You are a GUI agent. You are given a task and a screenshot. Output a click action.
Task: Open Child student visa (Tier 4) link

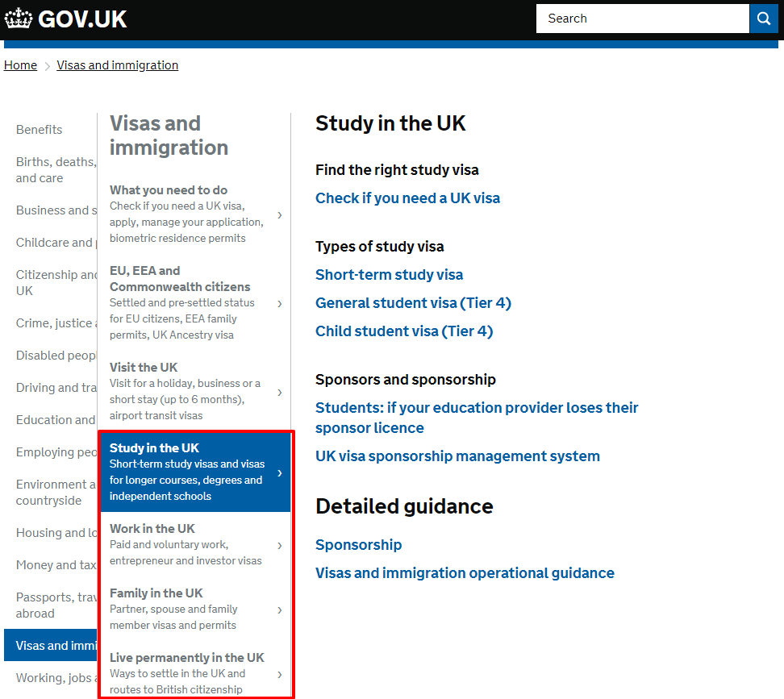click(404, 331)
